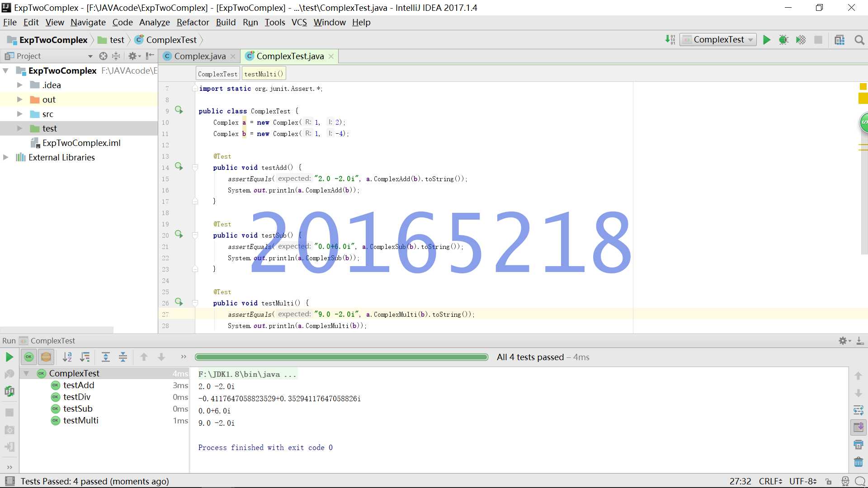Sort test results alphabetically
Screen dimensions: 868x488
click(67, 357)
